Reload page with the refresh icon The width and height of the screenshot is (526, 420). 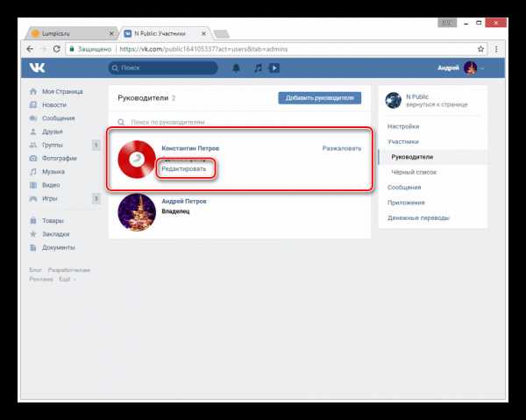pyautogui.click(x=57, y=49)
